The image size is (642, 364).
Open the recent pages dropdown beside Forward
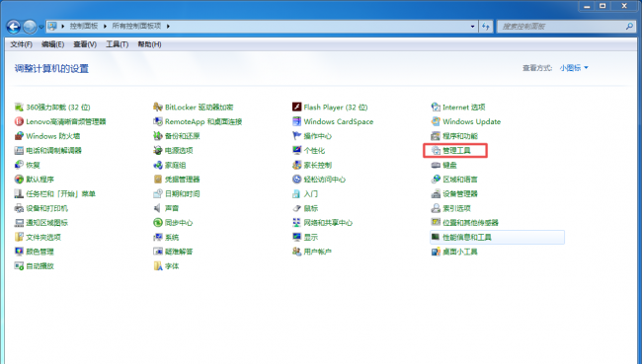click(40, 27)
